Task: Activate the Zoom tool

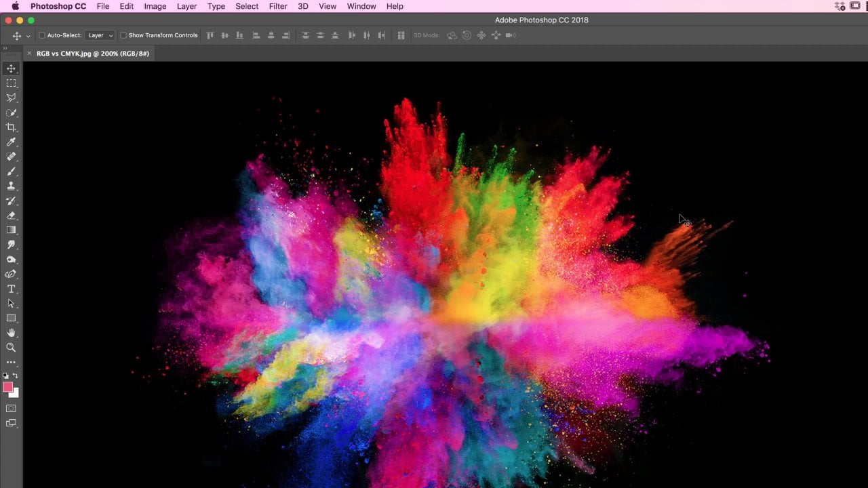Action: point(11,347)
